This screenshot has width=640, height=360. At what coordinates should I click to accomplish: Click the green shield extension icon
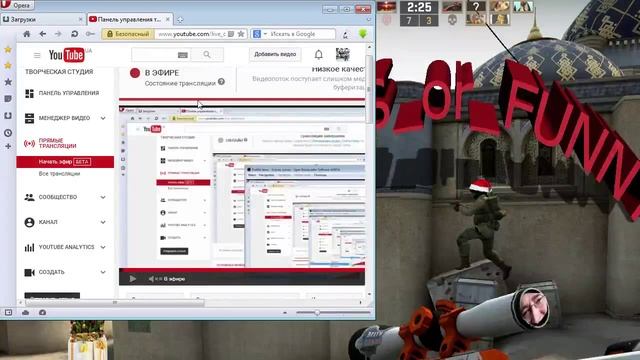coord(362,34)
